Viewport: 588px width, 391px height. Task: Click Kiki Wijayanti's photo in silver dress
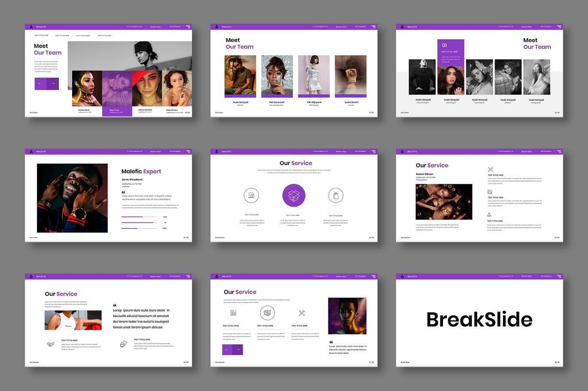[314, 76]
